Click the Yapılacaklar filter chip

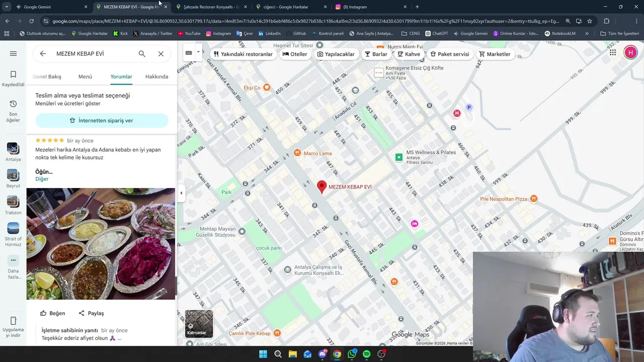tap(336, 54)
